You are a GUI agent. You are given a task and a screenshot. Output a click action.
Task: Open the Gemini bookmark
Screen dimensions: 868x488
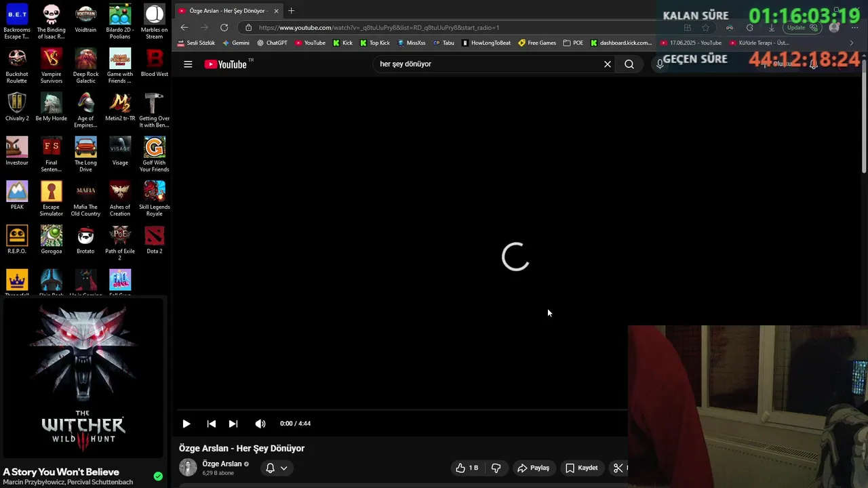click(x=236, y=43)
